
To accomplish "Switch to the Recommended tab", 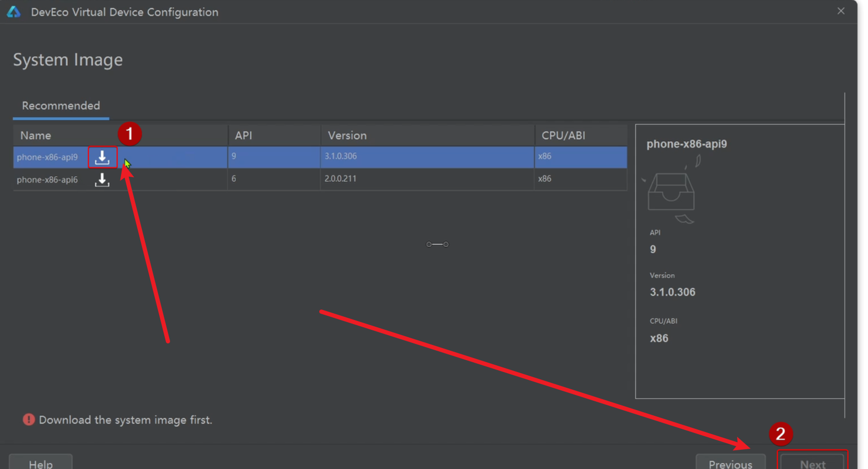I will click(61, 106).
